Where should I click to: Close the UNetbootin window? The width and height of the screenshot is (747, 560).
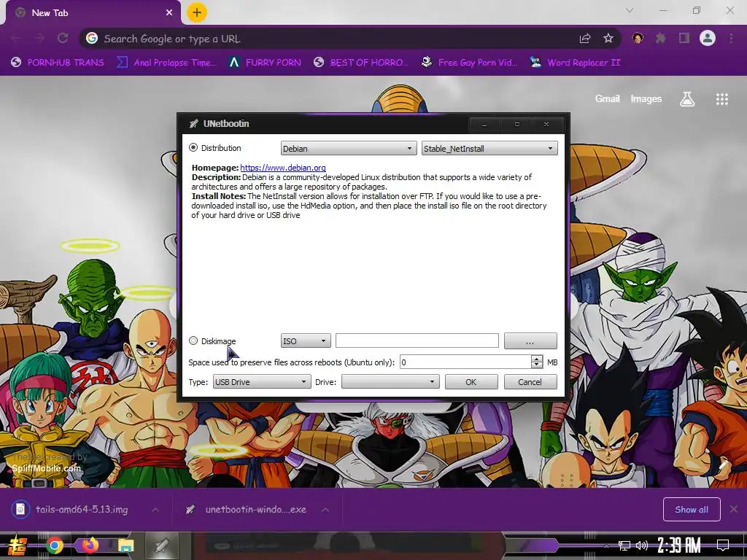546,124
